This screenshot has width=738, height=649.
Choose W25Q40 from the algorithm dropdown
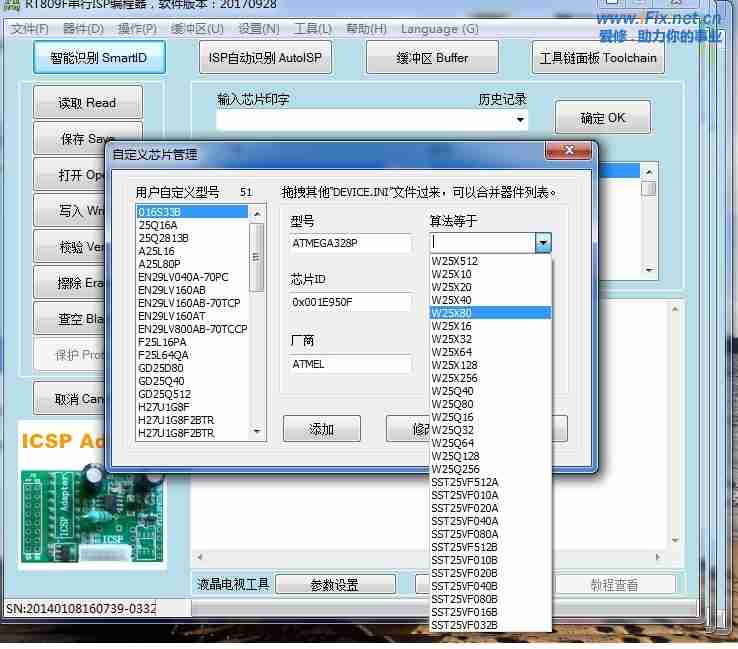[x=490, y=391]
